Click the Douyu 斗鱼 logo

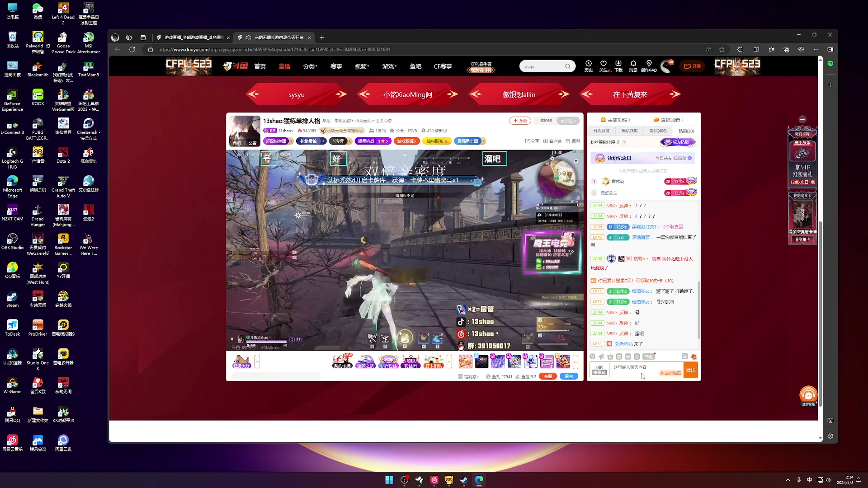pyautogui.click(x=236, y=66)
